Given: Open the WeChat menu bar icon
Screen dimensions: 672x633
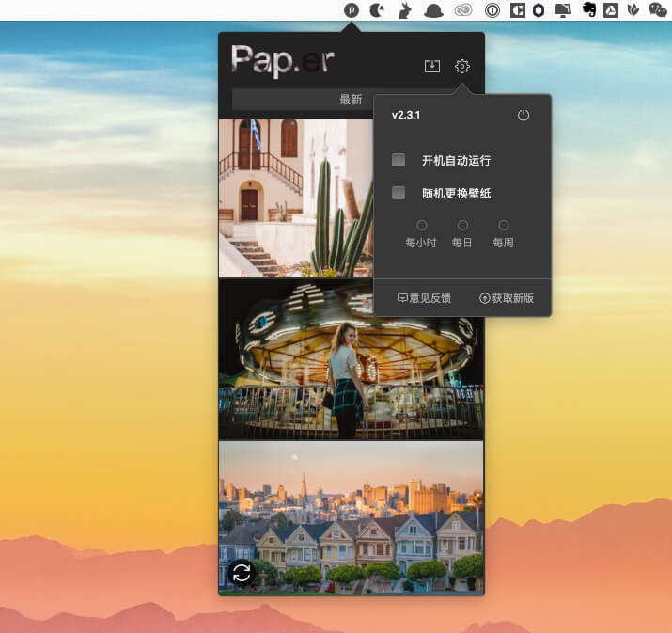Looking at the screenshot, I should 657,9.
